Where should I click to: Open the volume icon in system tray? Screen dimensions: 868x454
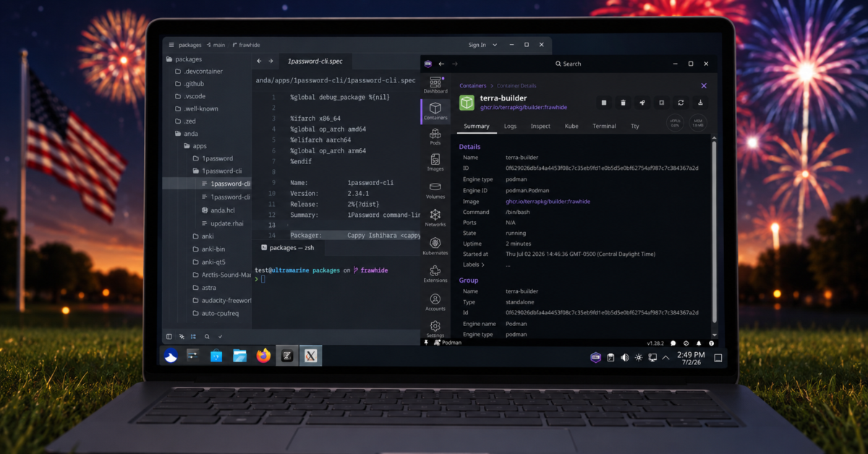tap(625, 357)
